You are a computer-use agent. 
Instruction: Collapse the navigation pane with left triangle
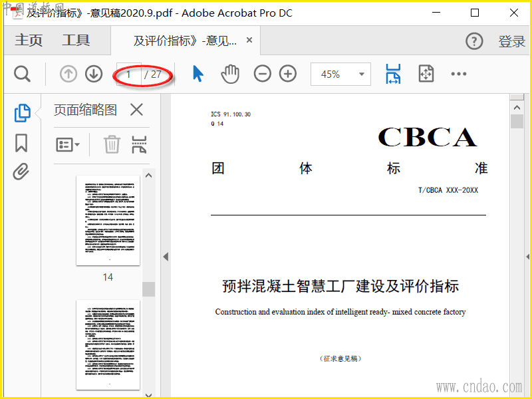166,257
